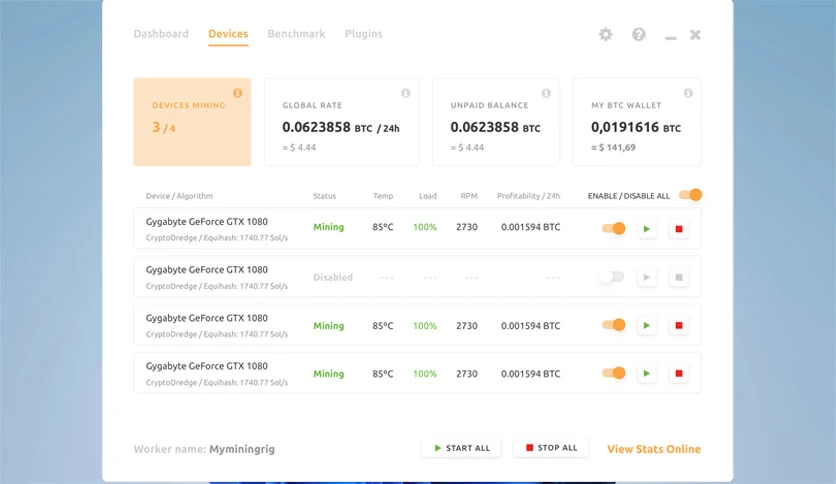Start mining on the first GTX 1080 row
This screenshot has height=484, width=836.
click(647, 229)
